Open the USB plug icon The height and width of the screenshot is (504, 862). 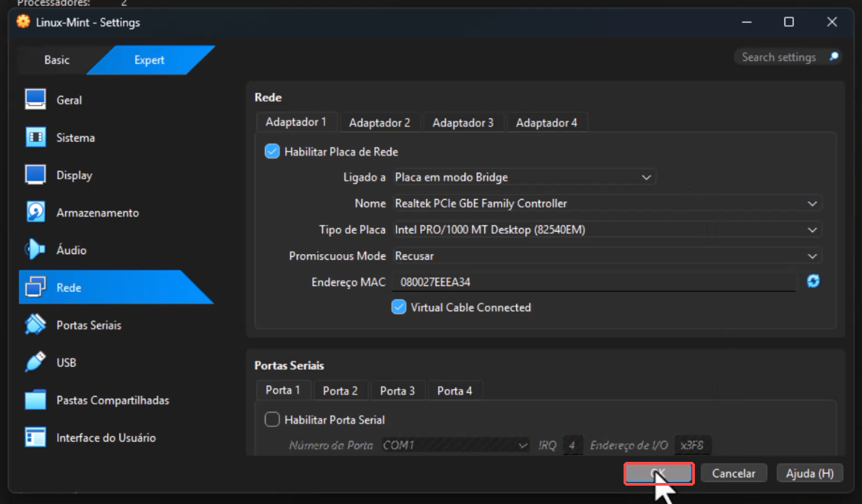click(x=35, y=362)
